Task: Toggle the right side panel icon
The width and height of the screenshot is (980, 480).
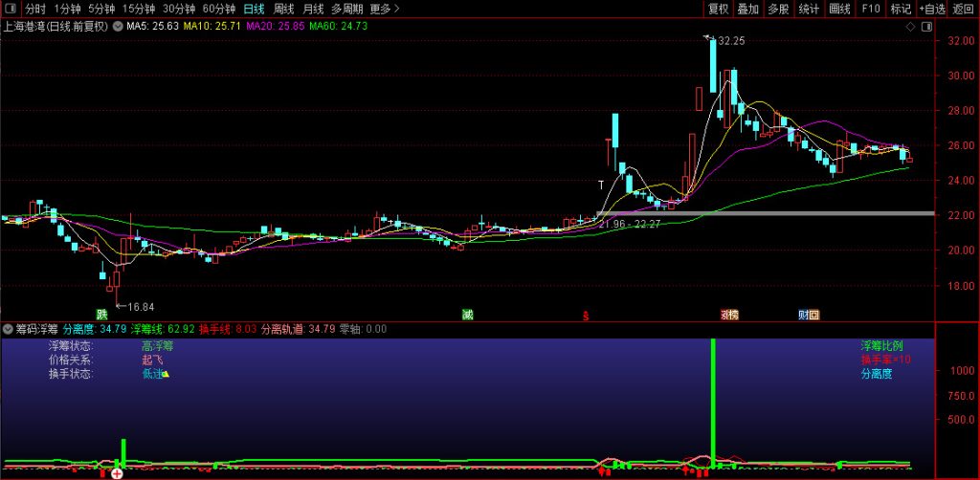Action: click(925, 27)
